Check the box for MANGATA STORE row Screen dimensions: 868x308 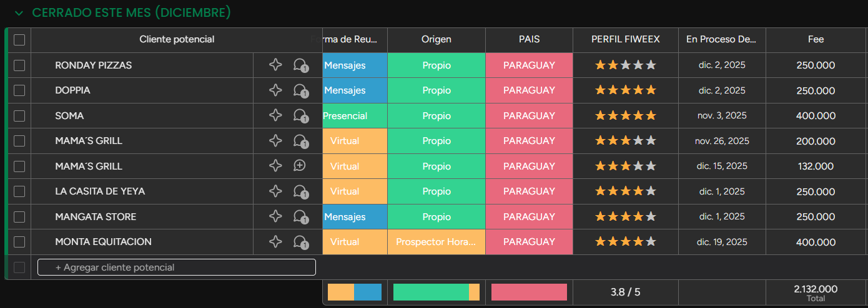pyautogui.click(x=19, y=217)
